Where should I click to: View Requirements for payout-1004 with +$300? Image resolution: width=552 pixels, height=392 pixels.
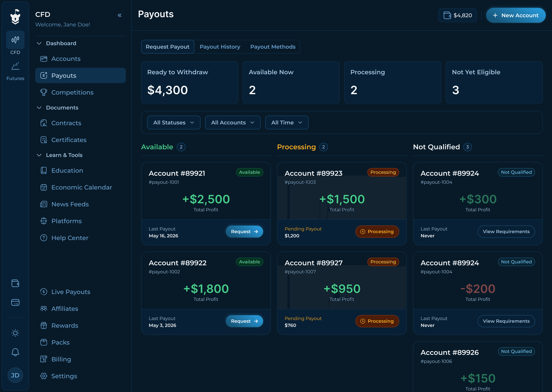[506, 231]
